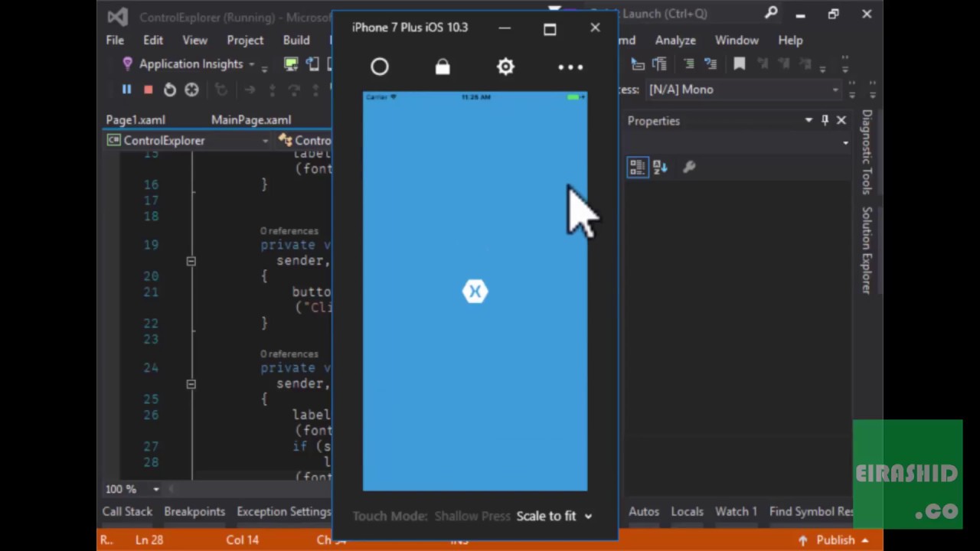Screen dimensions: 980x551
Task: Click the Quick Launch search magnifier icon
Action: tap(771, 13)
